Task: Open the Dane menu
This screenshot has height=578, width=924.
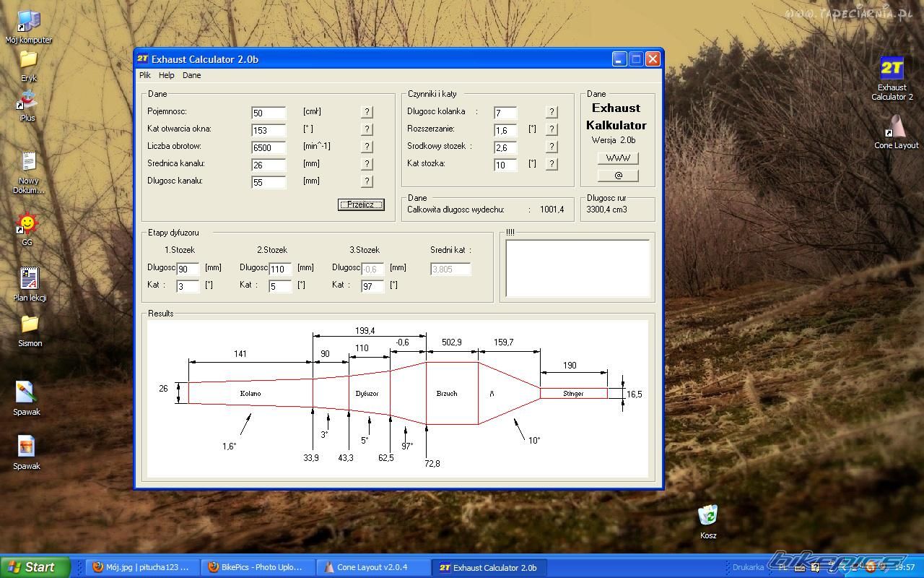Action: (191, 75)
